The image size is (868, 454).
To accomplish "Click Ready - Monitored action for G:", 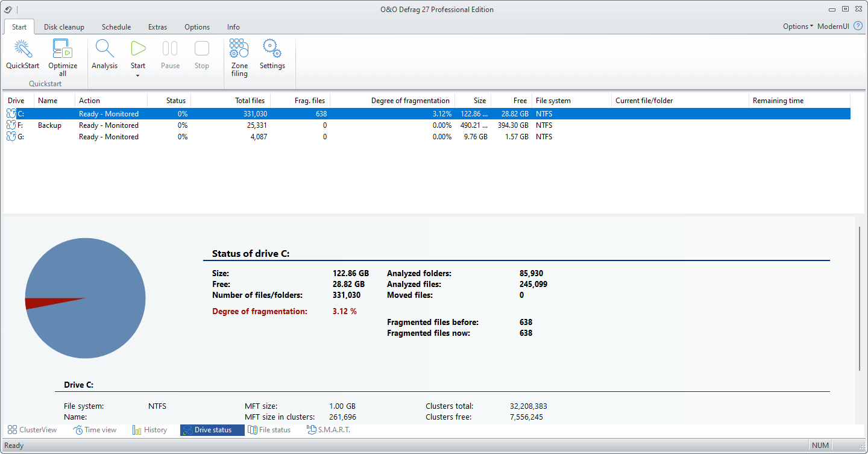I will (x=108, y=136).
